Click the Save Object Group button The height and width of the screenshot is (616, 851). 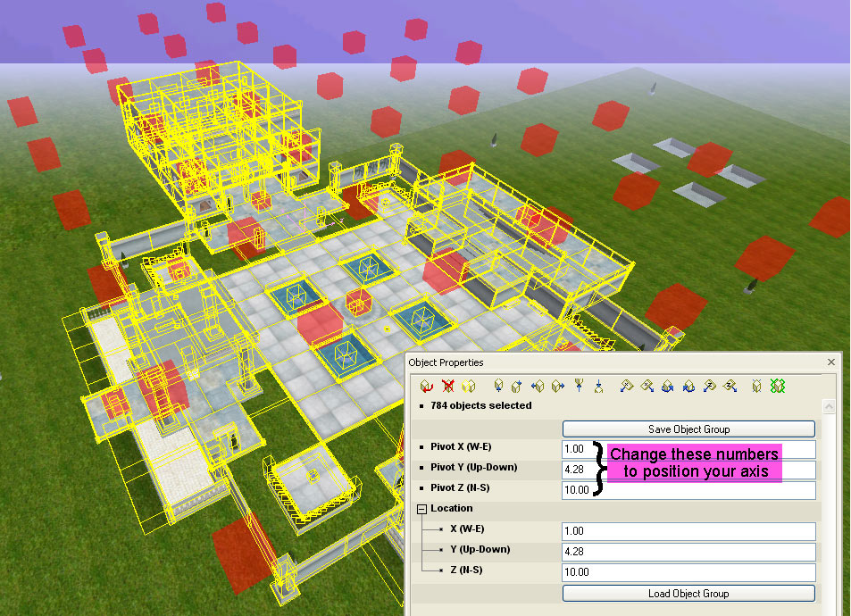click(688, 429)
